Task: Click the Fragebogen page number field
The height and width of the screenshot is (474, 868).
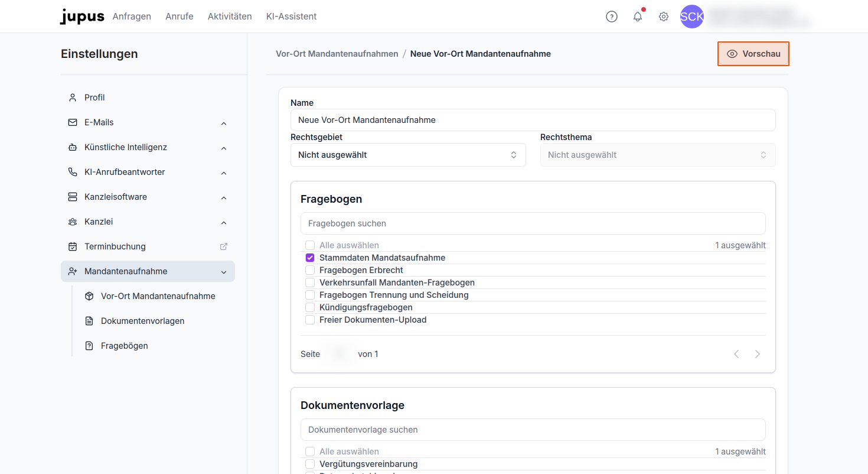Action: [x=339, y=354]
